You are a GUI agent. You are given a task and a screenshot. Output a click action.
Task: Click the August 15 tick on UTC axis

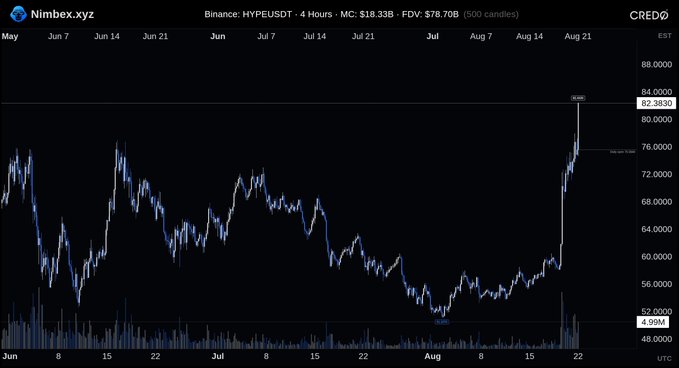pos(530,356)
